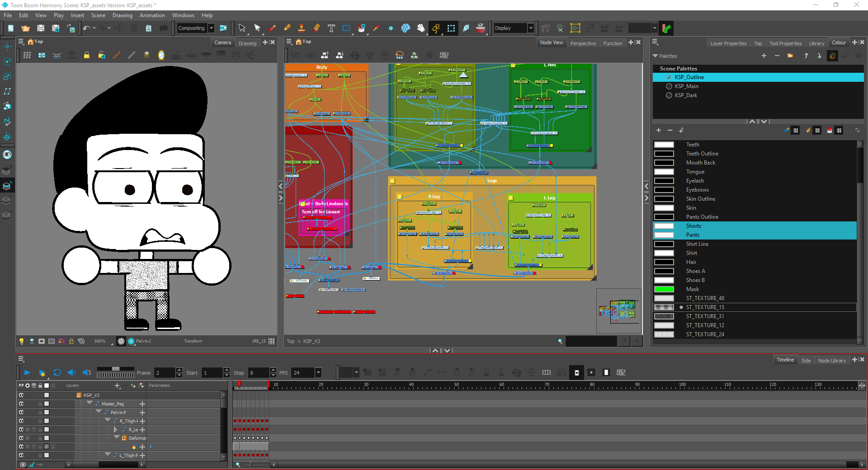Open the Drawing menu
Viewport: 868px width, 470px height.
(122, 15)
